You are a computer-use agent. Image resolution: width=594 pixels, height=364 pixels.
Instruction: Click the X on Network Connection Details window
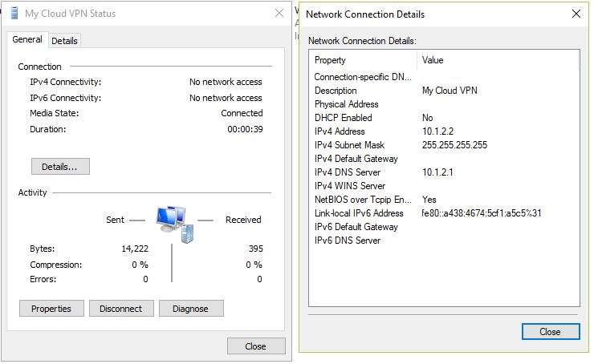[x=576, y=14]
